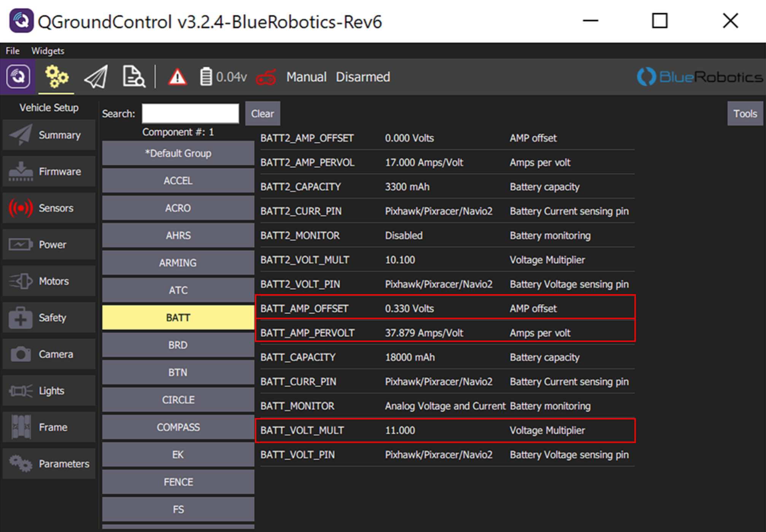Click the red warning triangle messages icon

pyautogui.click(x=177, y=77)
